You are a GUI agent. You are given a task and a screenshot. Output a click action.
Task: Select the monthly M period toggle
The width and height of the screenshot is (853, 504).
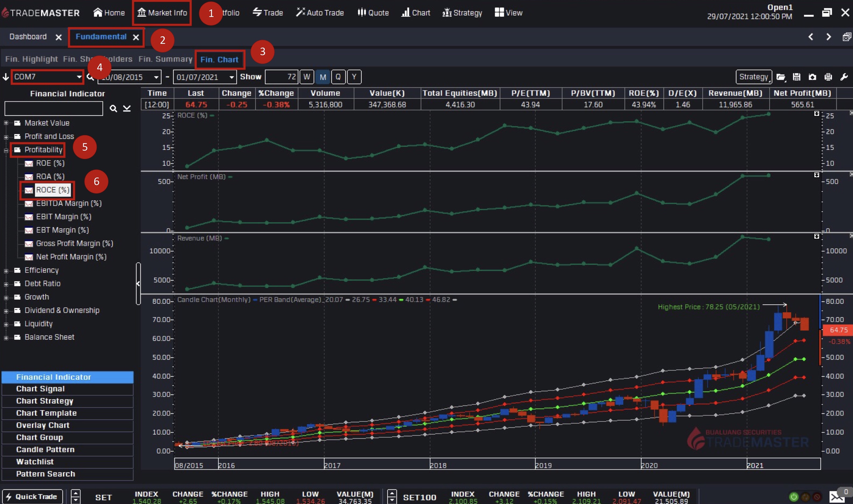[323, 77]
